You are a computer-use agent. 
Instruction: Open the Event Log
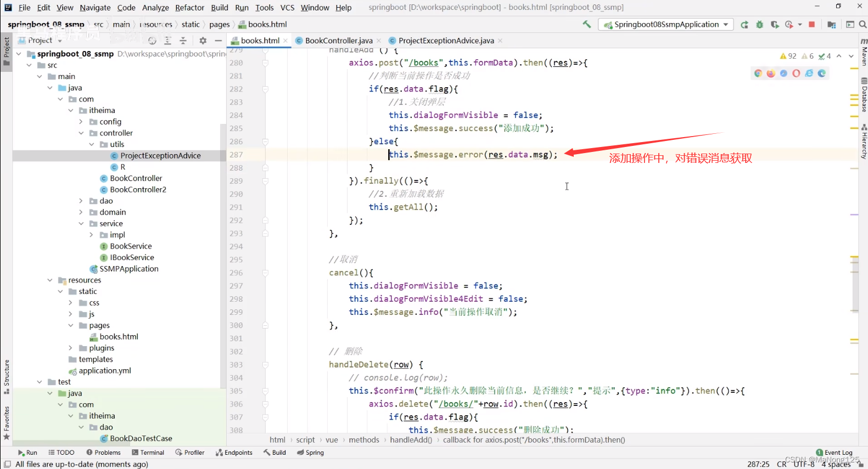click(x=835, y=453)
